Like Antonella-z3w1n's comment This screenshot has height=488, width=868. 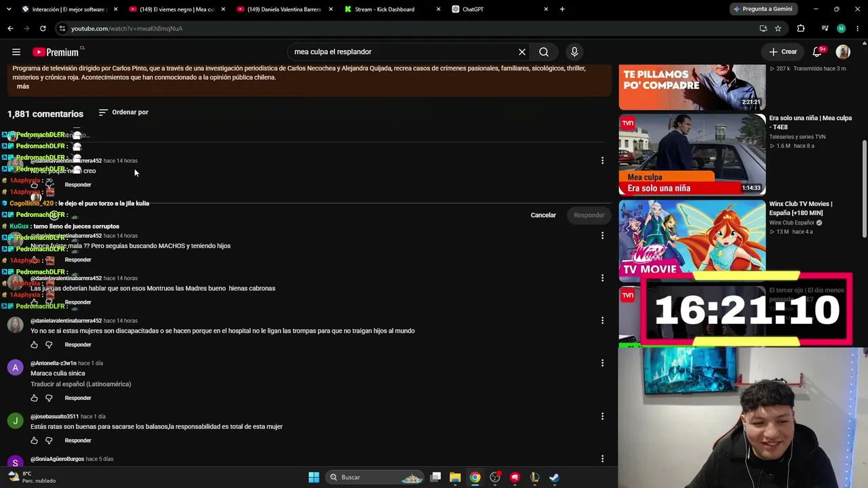35,398
